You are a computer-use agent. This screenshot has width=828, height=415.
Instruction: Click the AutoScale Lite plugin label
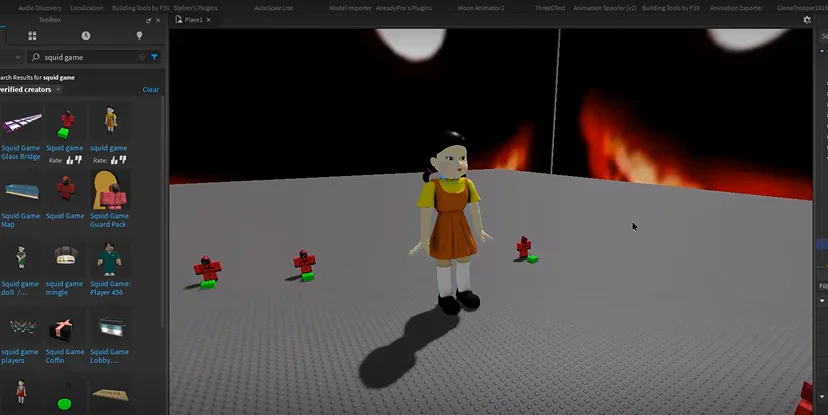pyautogui.click(x=273, y=8)
